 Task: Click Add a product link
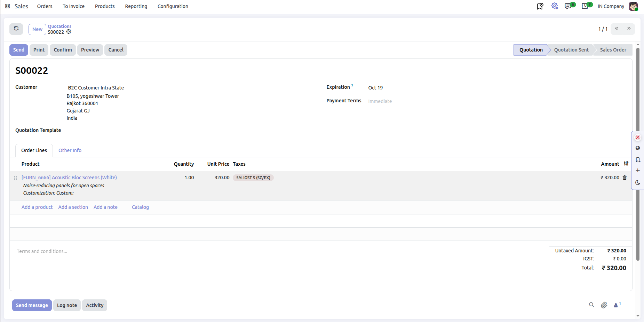click(x=37, y=207)
